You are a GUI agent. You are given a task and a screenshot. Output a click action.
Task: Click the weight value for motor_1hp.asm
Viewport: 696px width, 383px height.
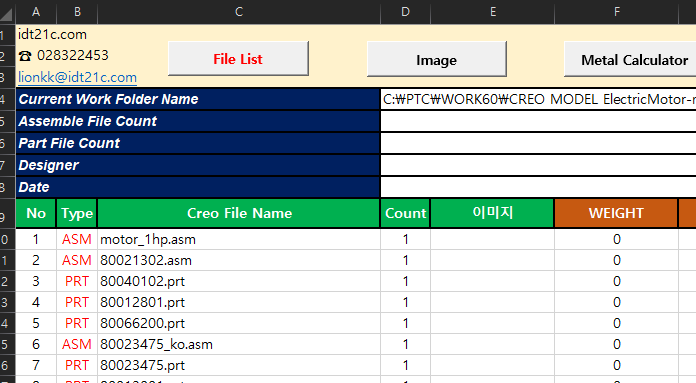[x=617, y=239]
